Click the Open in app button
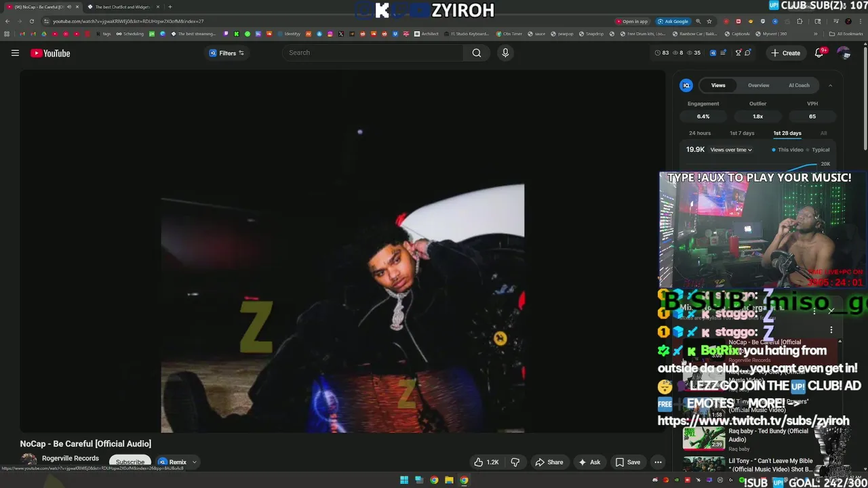The height and width of the screenshot is (488, 868). [632, 21]
